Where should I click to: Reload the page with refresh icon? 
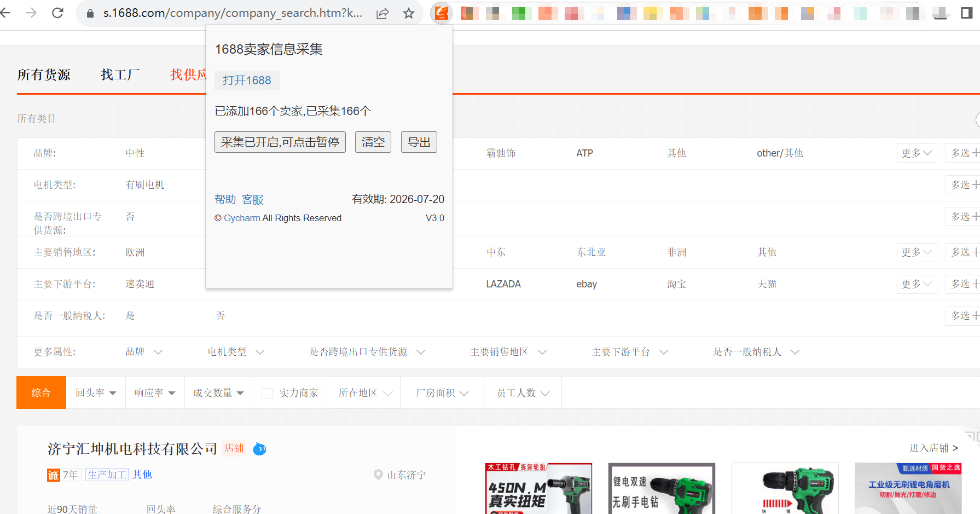coord(57,13)
